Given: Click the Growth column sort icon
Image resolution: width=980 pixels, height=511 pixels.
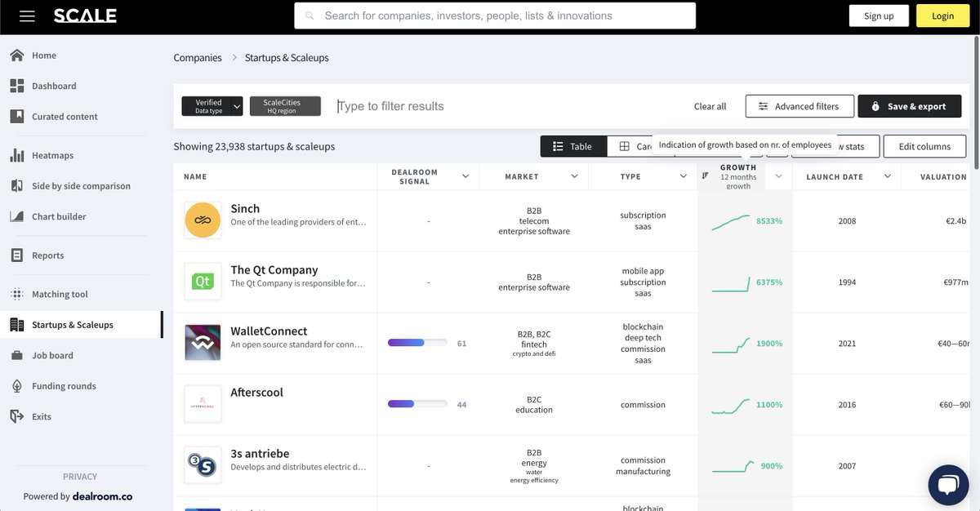Looking at the screenshot, I should click(706, 176).
